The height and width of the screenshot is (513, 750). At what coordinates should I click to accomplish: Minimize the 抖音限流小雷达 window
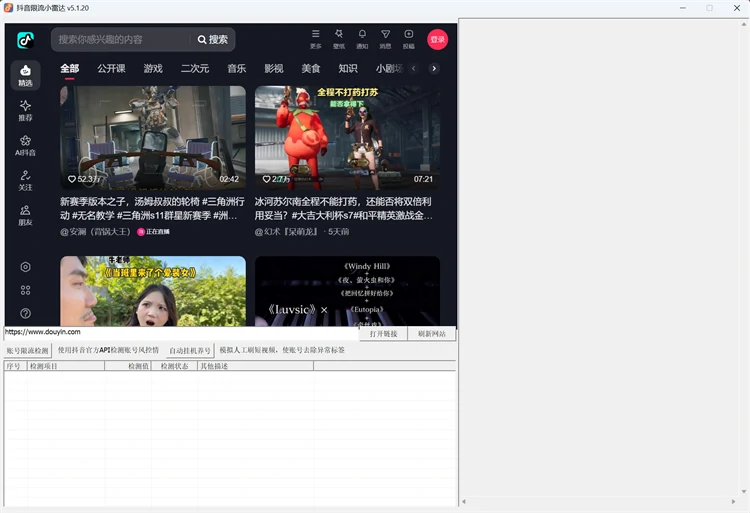[683, 8]
